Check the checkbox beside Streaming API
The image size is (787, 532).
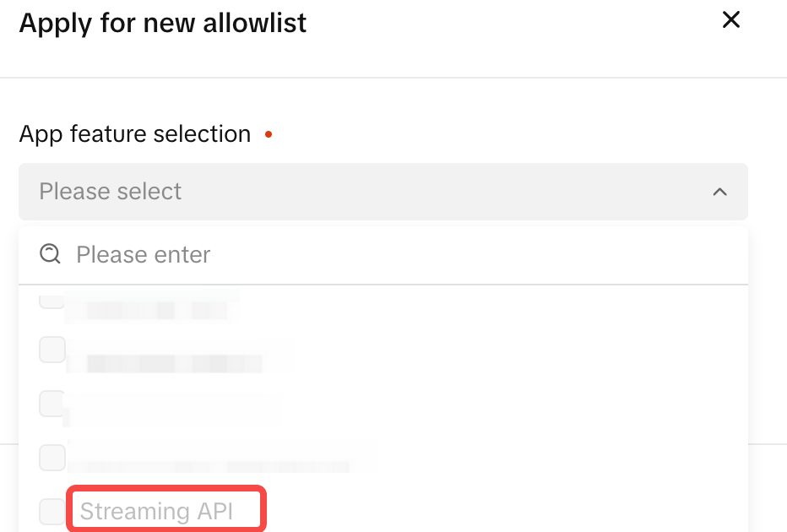(x=52, y=510)
